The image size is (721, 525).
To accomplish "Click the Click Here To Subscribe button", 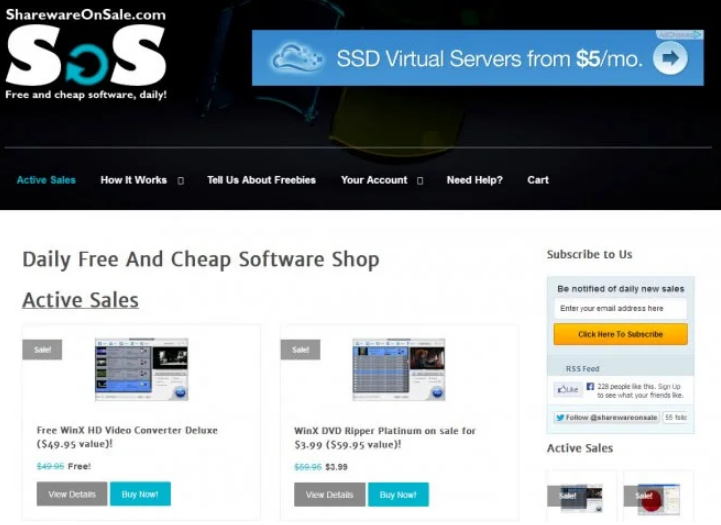I will pos(620,334).
